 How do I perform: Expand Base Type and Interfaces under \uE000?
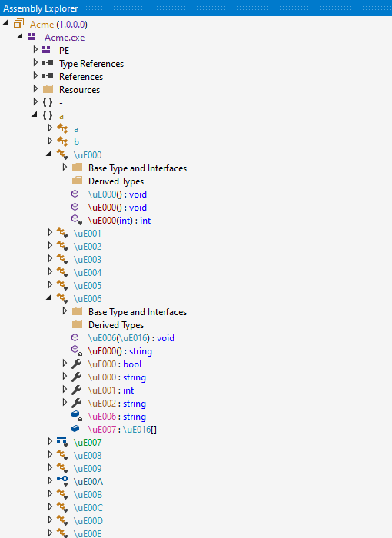(65, 168)
